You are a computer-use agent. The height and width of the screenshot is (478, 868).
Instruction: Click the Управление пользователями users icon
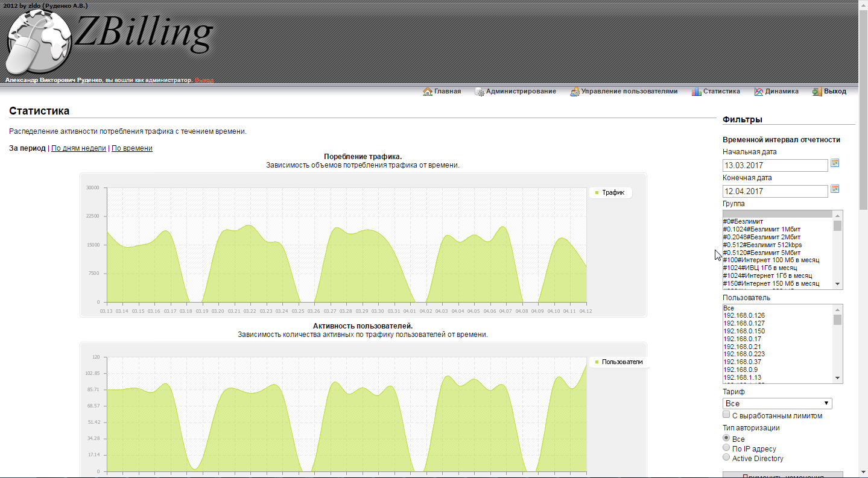click(x=575, y=92)
